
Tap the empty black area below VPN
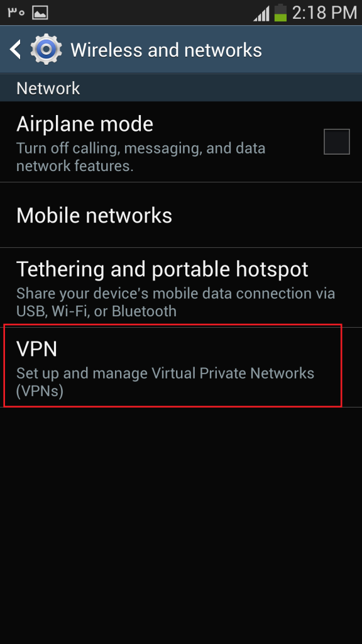coord(181,526)
